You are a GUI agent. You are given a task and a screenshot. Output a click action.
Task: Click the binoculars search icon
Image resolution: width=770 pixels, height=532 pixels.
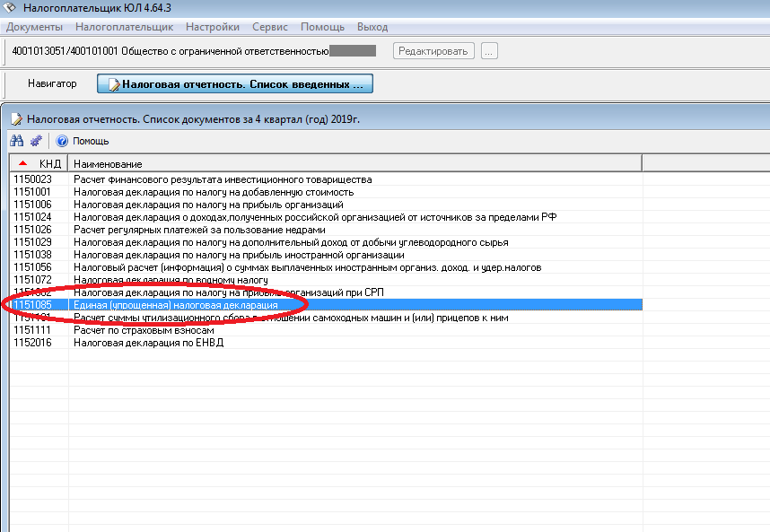[x=16, y=141]
